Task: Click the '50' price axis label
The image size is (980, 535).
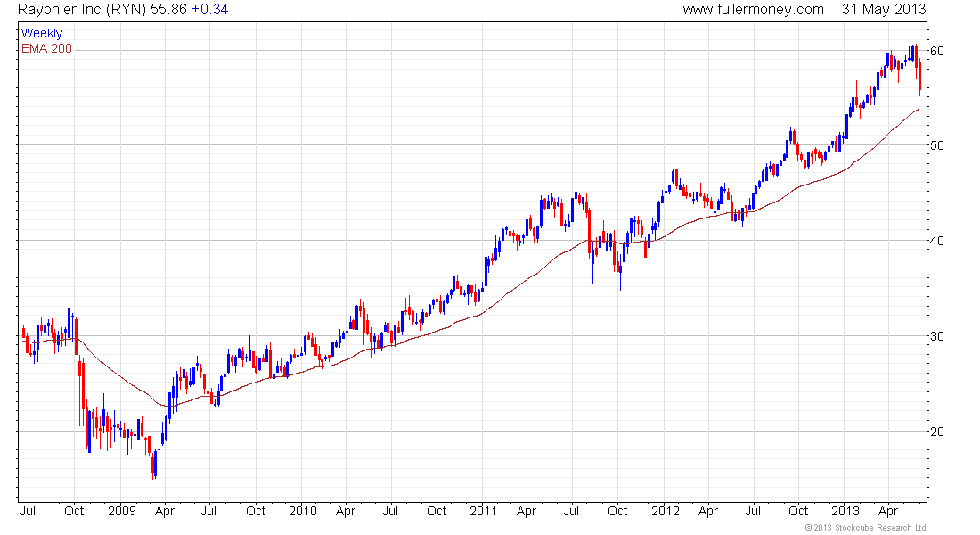Action: pos(937,146)
